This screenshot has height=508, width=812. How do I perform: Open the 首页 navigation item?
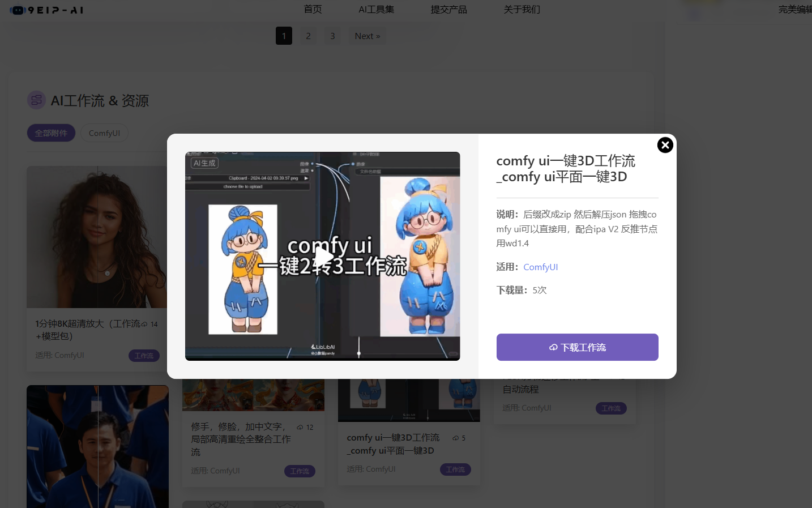click(312, 9)
